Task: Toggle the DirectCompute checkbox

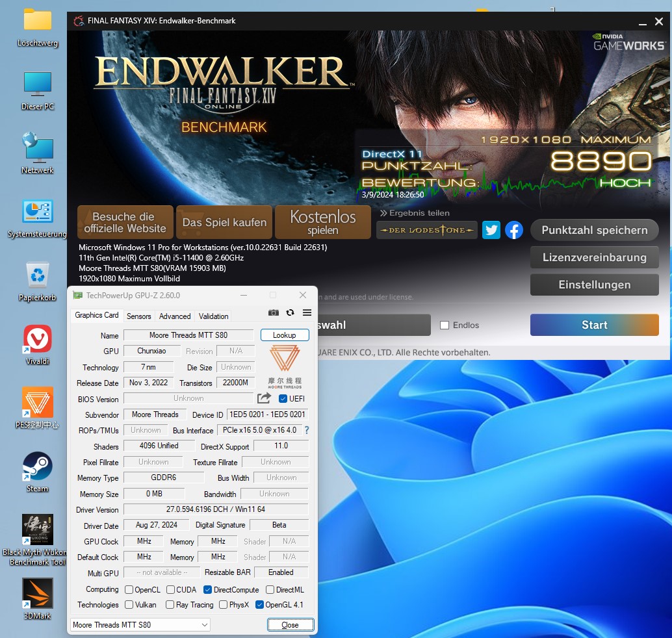Action: point(208,589)
